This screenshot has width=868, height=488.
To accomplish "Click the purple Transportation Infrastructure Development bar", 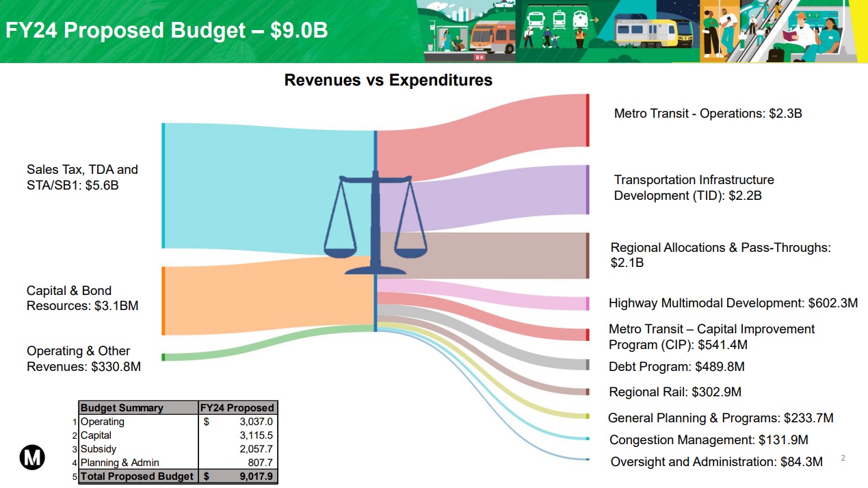I will 587,190.
